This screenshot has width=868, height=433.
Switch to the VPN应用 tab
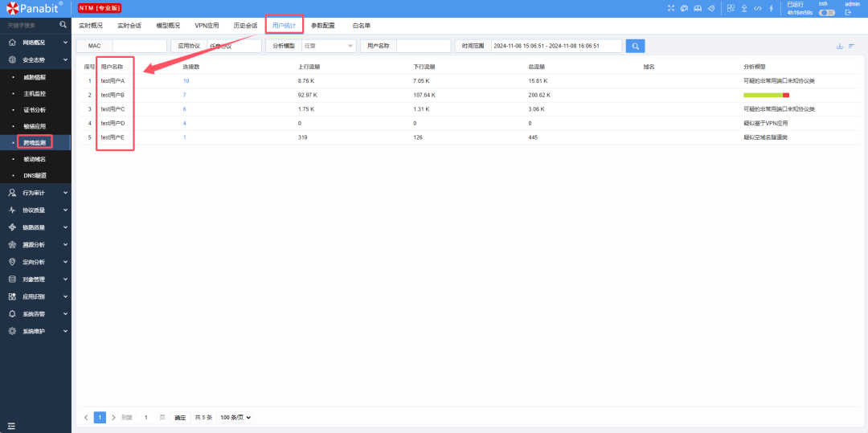207,26
